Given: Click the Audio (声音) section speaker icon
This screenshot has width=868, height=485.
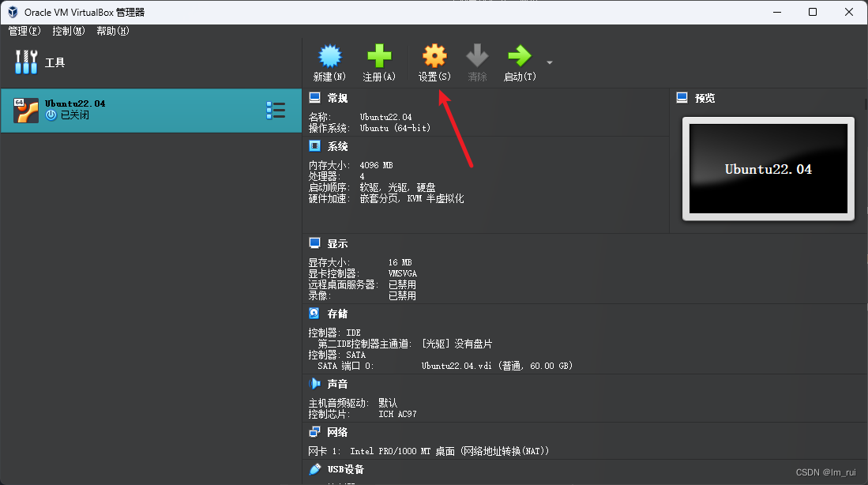Looking at the screenshot, I should coord(314,383).
